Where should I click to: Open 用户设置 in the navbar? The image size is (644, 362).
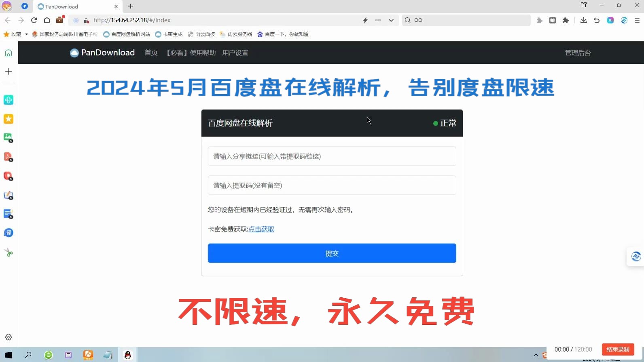pyautogui.click(x=235, y=53)
